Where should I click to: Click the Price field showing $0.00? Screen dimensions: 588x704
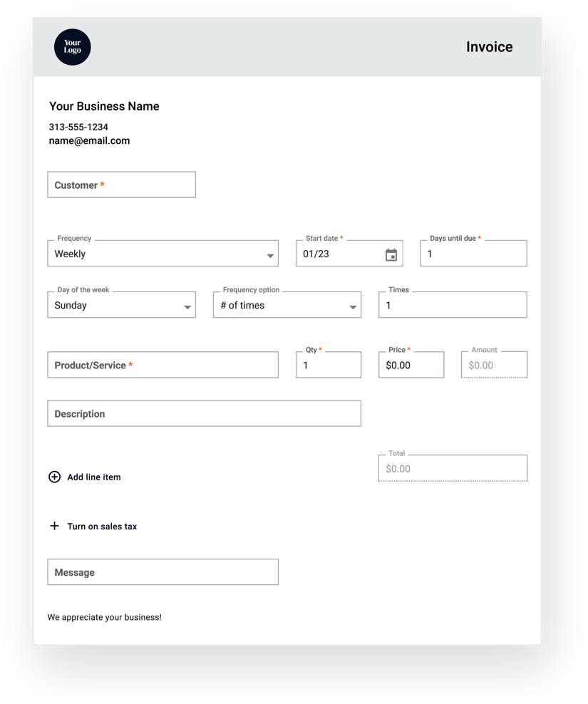point(411,365)
